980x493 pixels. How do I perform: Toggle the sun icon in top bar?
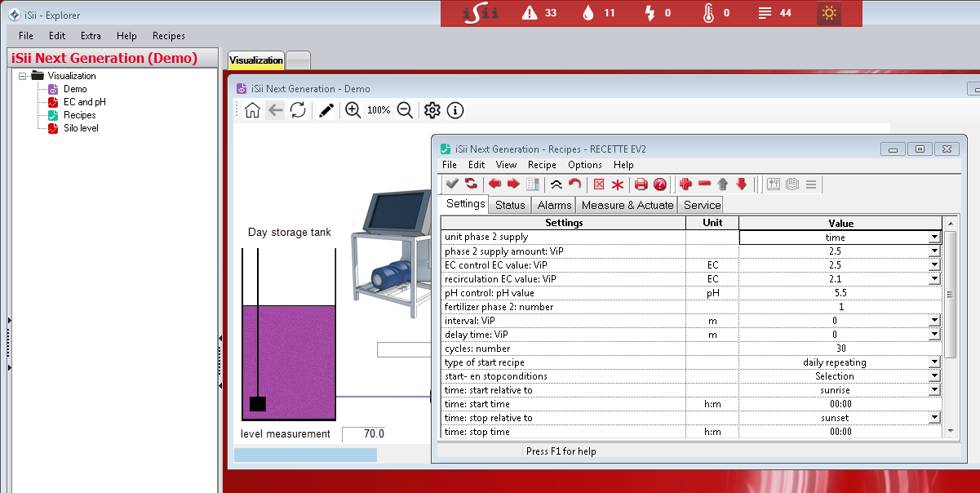click(829, 13)
